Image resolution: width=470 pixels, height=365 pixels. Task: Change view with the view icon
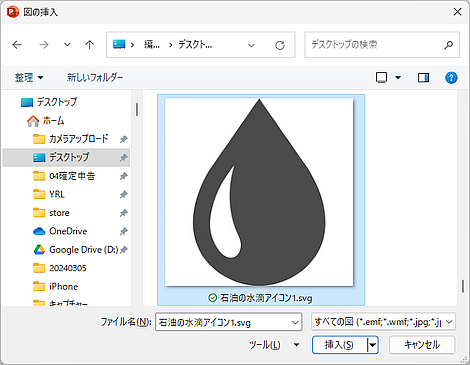pyautogui.click(x=381, y=78)
